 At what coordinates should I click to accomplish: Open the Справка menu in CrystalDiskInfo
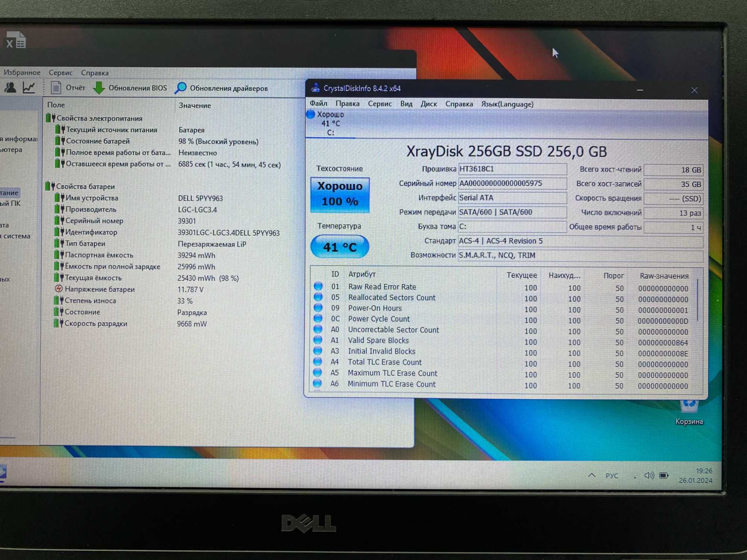click(x=459, y=104)
